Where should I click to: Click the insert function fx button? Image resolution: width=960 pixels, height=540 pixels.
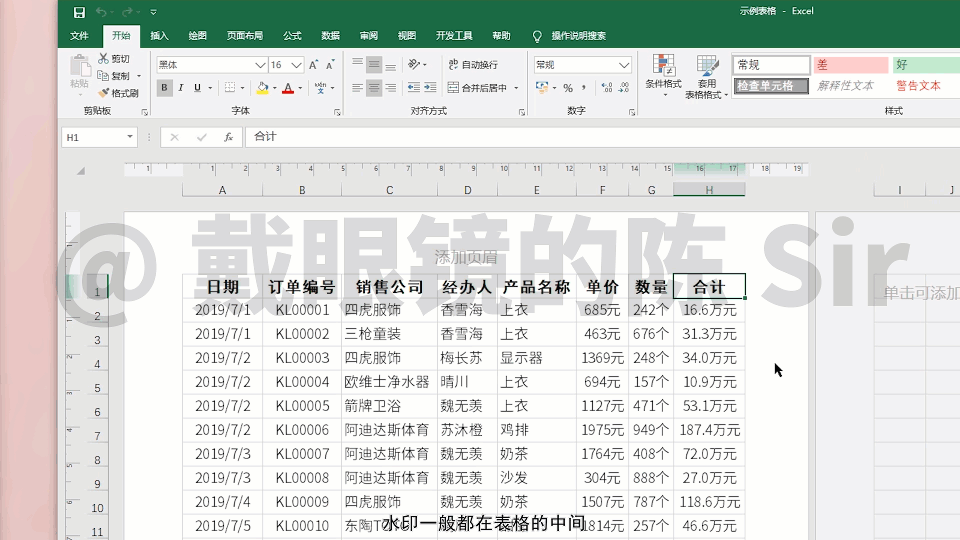coord(228,137)
